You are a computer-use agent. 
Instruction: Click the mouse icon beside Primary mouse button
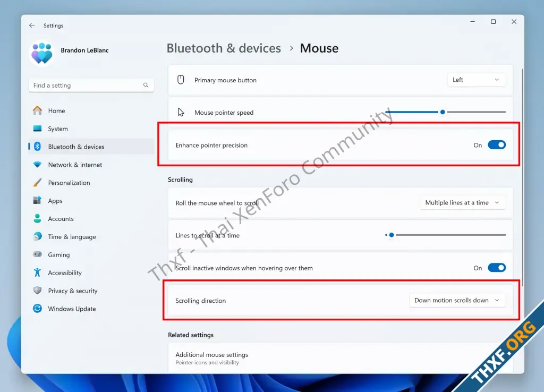181,80
